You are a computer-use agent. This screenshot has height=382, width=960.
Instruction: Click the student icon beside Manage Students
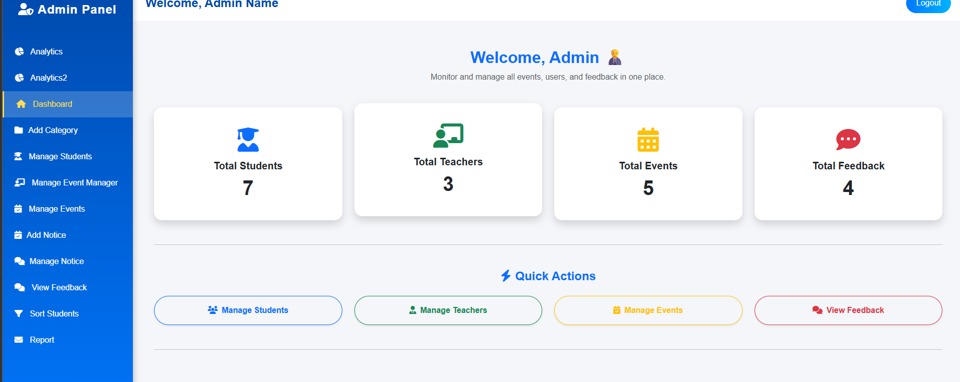point(18,157)
